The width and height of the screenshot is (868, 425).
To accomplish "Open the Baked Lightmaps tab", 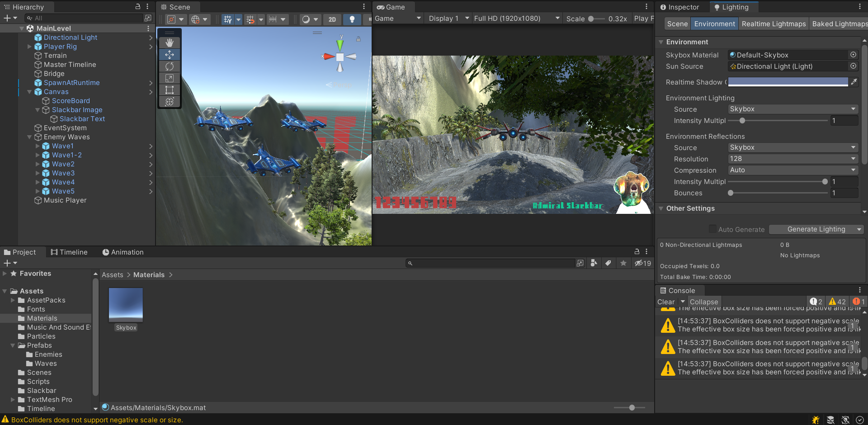I will pyautogui.click(x=839, y=24).
